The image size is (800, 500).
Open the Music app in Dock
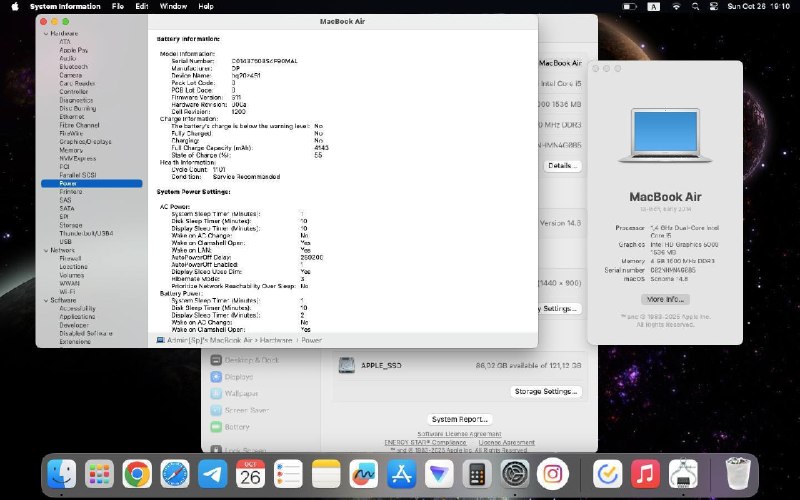(645, 474)
